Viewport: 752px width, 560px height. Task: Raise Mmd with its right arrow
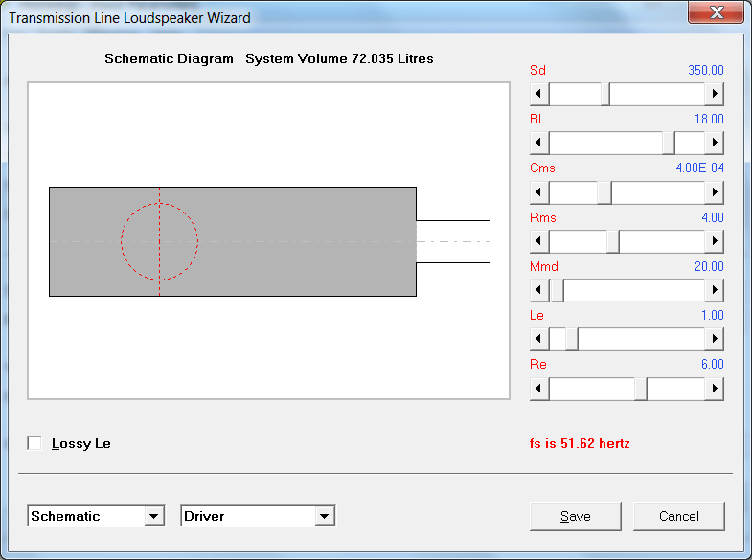714,290
